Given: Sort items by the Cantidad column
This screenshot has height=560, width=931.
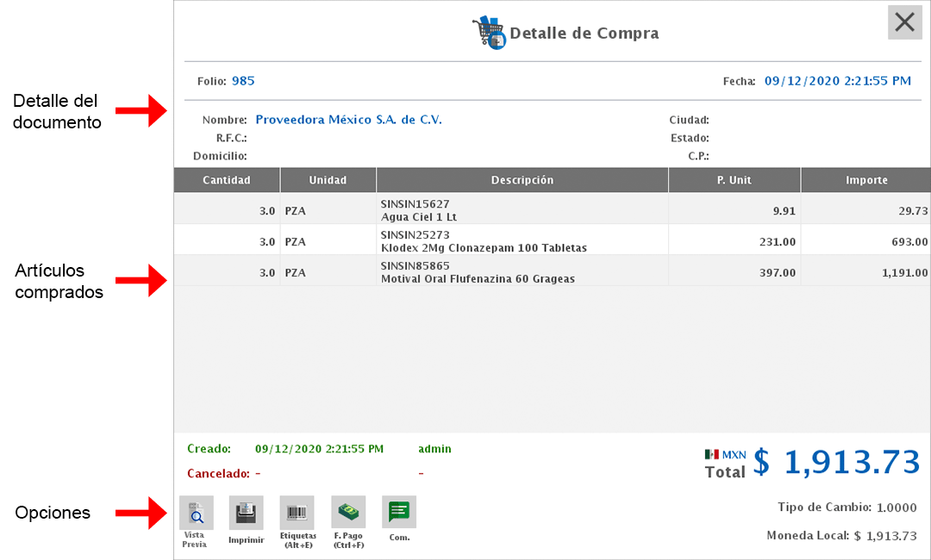Looking at the screenshot, I should tap(227, 179).
